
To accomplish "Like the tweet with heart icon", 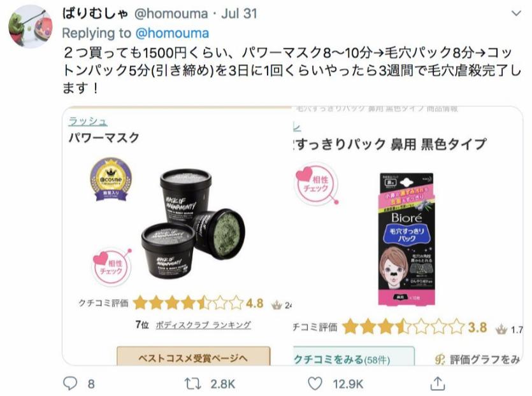I will click(x=315, y=384).
